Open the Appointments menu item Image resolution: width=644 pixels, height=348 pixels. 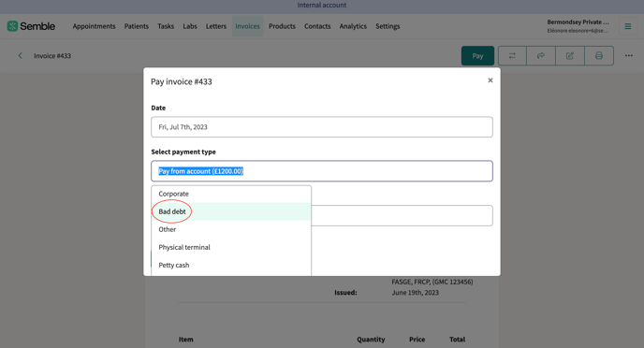point(94,26)
